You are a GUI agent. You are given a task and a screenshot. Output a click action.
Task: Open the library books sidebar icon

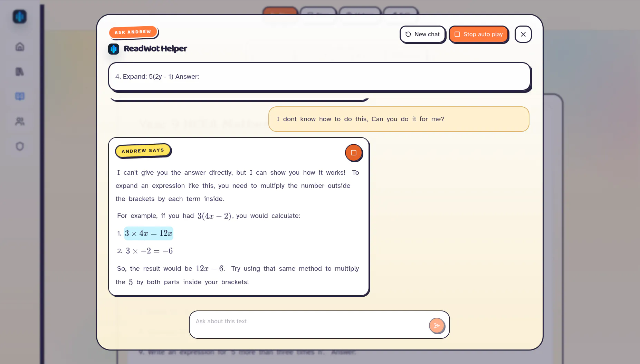[20, 71]
